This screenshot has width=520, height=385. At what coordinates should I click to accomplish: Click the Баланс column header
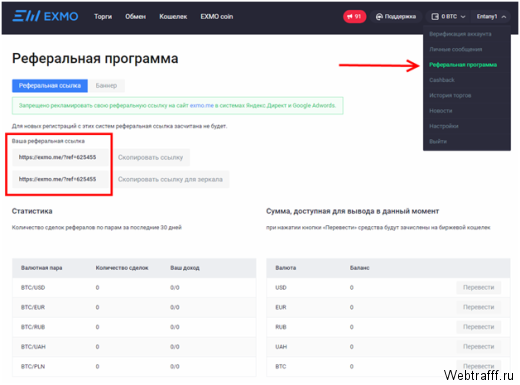click(360, 268)
